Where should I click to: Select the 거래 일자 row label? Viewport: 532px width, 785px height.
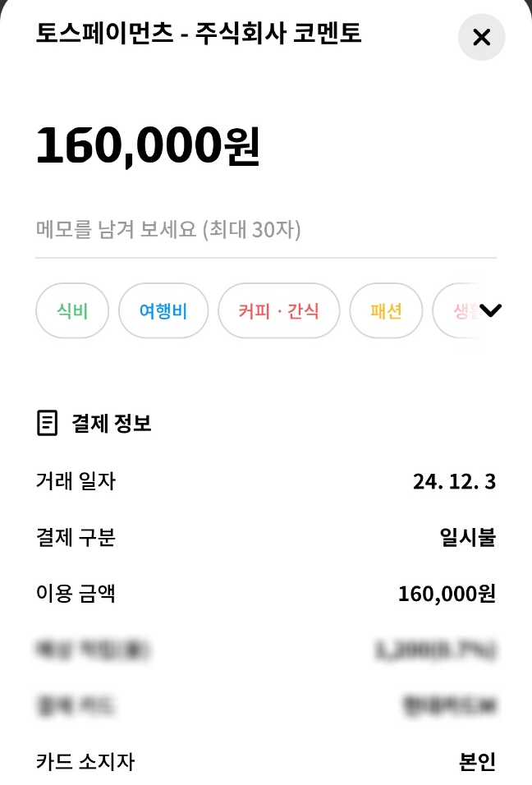(x=76, y=481)
